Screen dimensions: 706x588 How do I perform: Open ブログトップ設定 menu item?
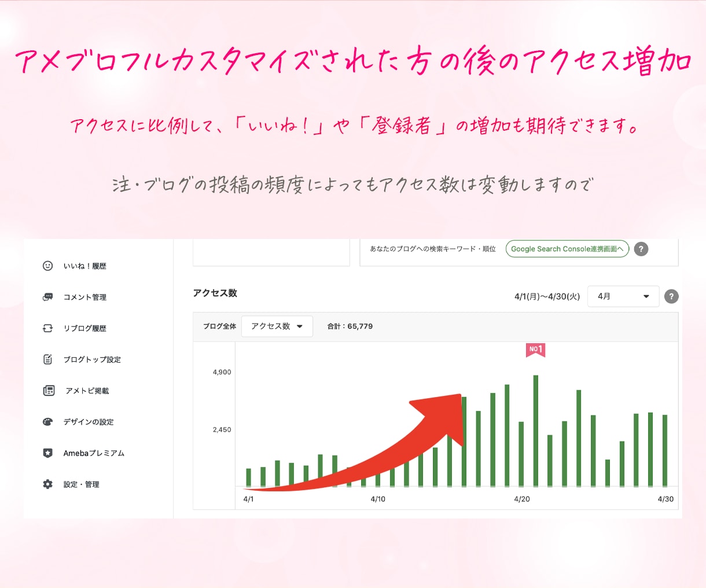pos(92,359)
